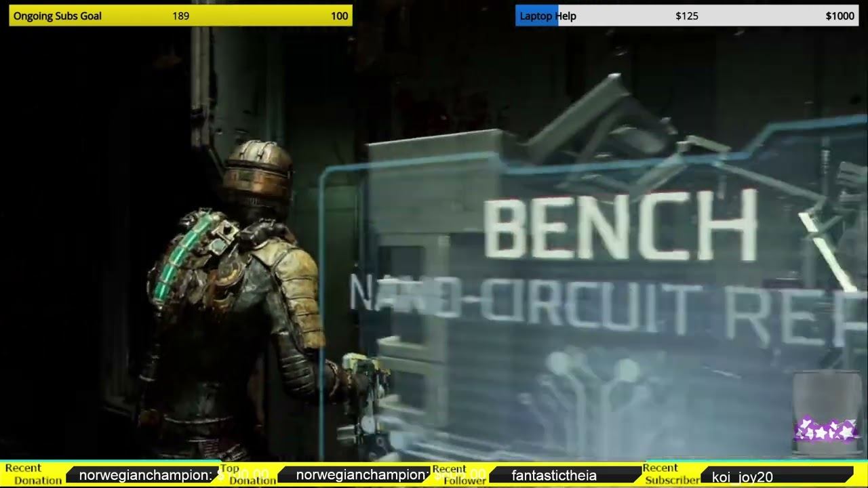
Task: Click the goal target "$1000"
Action: point(840,16)
